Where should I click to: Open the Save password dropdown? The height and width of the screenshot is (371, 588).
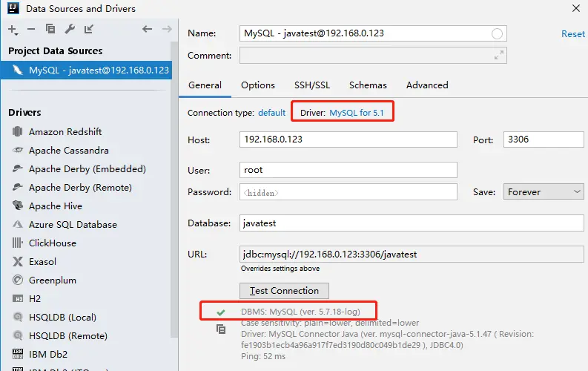pyautogui.click(x=544, y=191)
